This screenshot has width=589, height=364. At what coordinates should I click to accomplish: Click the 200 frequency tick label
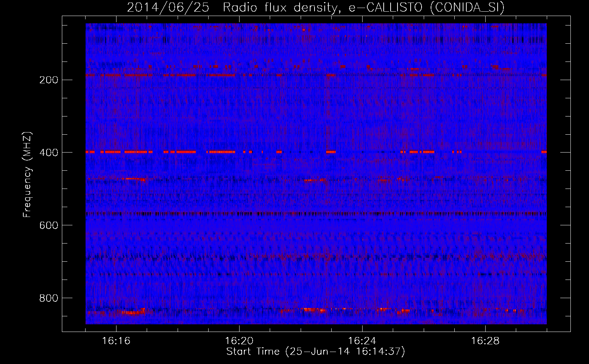pyautogui.click(x=48, y=80)
